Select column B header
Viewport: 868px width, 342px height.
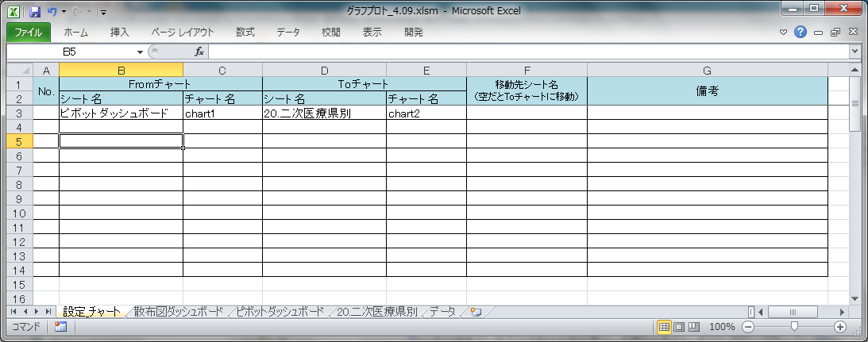tap(122, 70)
